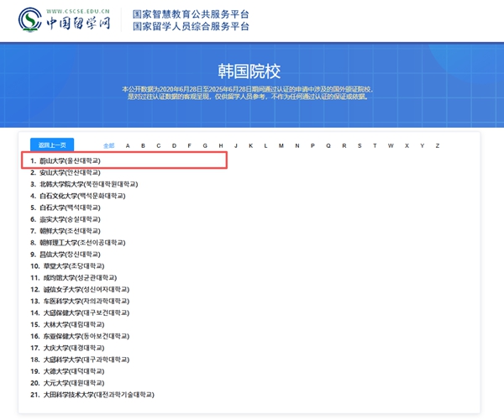Select letter M in alphabet filter

[x=281, y=145]
